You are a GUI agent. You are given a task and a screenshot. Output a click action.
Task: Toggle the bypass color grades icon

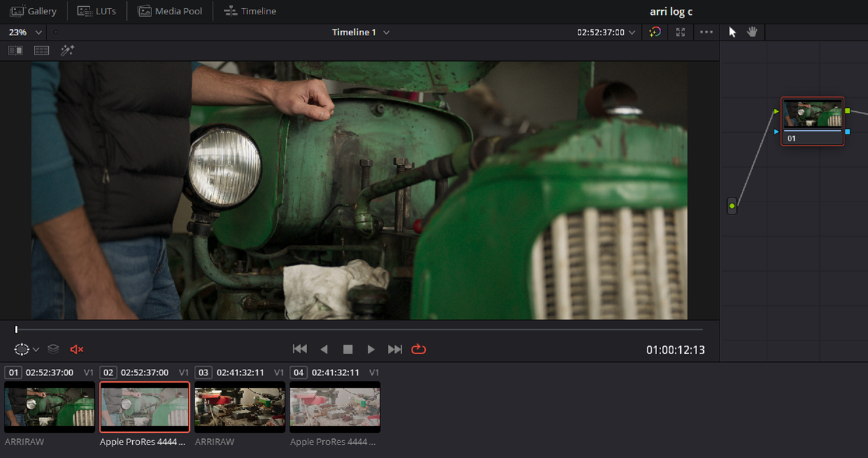654,32
